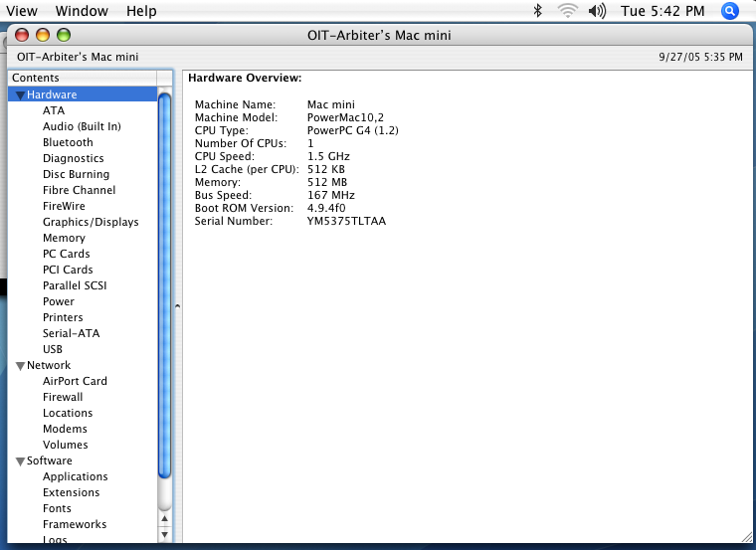Select Volumes under Network

(x=65, y=445)
